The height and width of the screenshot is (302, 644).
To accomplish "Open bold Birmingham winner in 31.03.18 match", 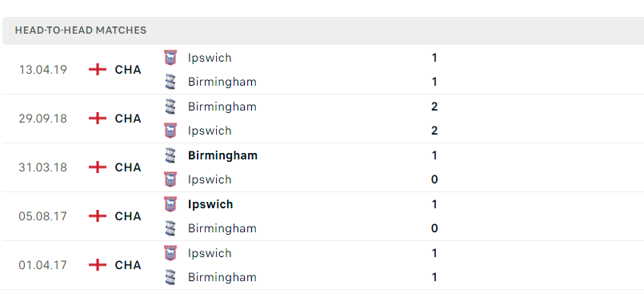I will [x=222, y=155].
